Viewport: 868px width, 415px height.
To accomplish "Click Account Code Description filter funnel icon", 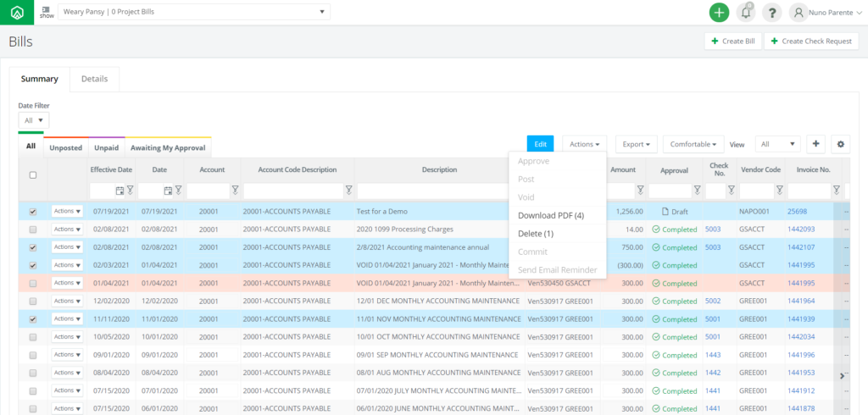I will tap(348, 191).
